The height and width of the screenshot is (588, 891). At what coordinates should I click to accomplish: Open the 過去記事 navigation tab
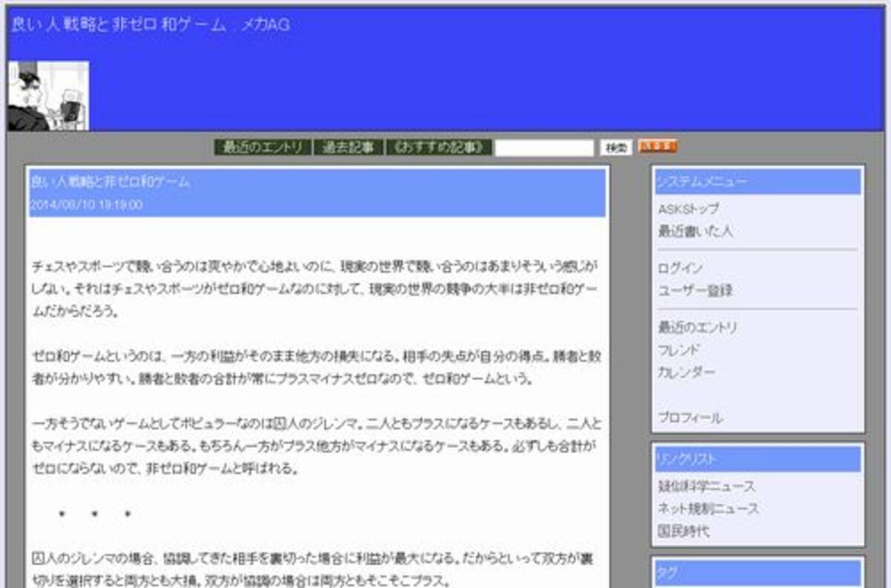(x=348, y=147)
